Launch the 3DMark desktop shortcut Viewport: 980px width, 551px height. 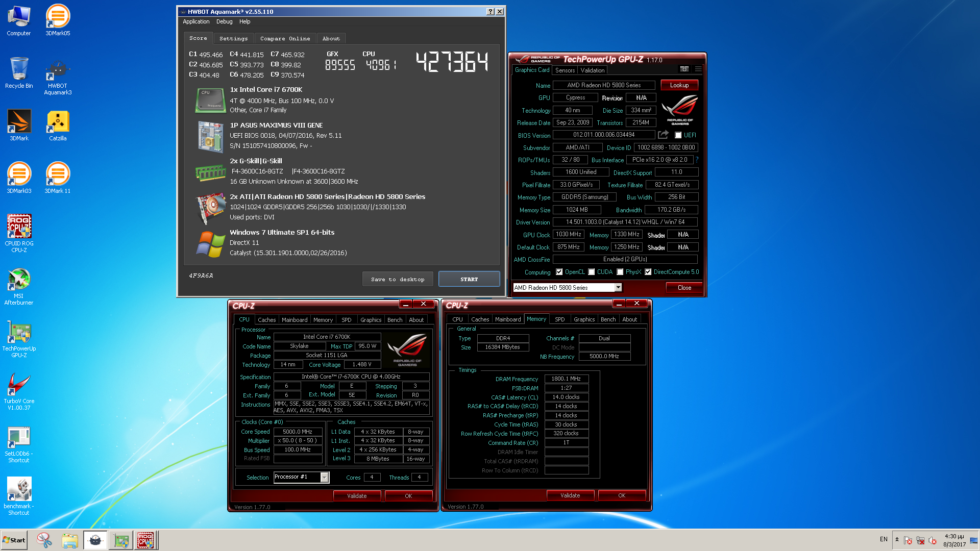click(x=19, y=126)
